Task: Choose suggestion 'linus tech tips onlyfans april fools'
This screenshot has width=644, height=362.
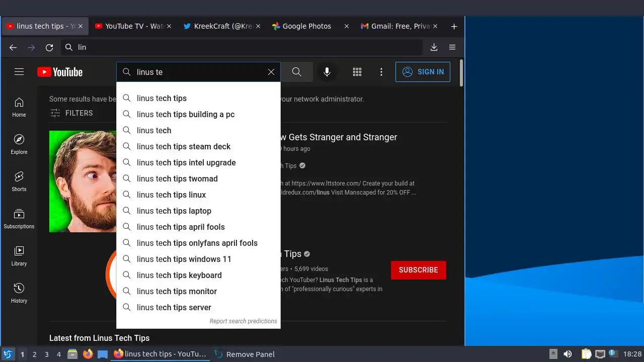Action: pyautogui.click(x=198, y=243)
